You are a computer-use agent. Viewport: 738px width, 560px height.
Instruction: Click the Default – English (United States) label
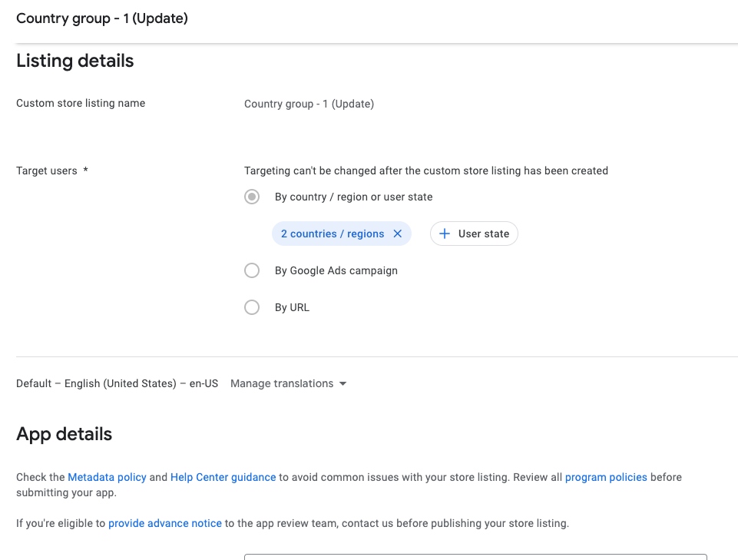click(x=117, y=383)
